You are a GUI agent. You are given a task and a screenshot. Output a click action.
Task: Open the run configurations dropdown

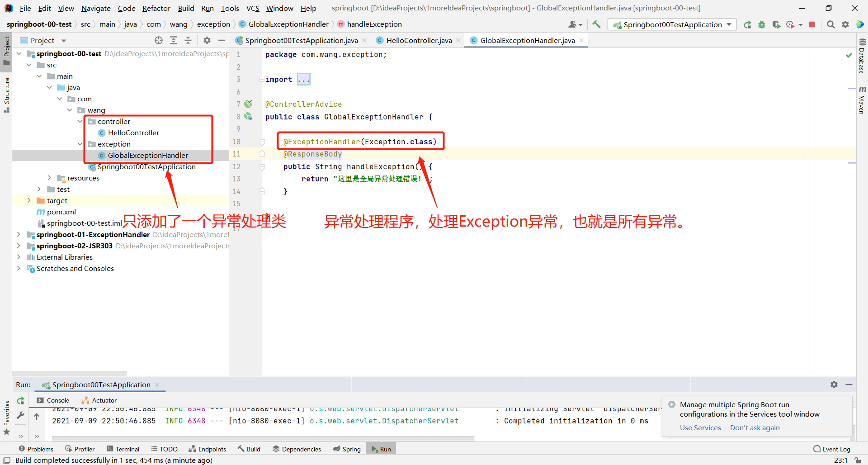point(729,24)
